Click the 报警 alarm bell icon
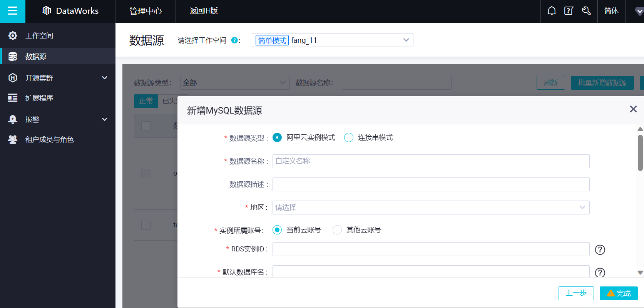Image resolution: width=644 pixels, height=308 pixels. (13, 119)
